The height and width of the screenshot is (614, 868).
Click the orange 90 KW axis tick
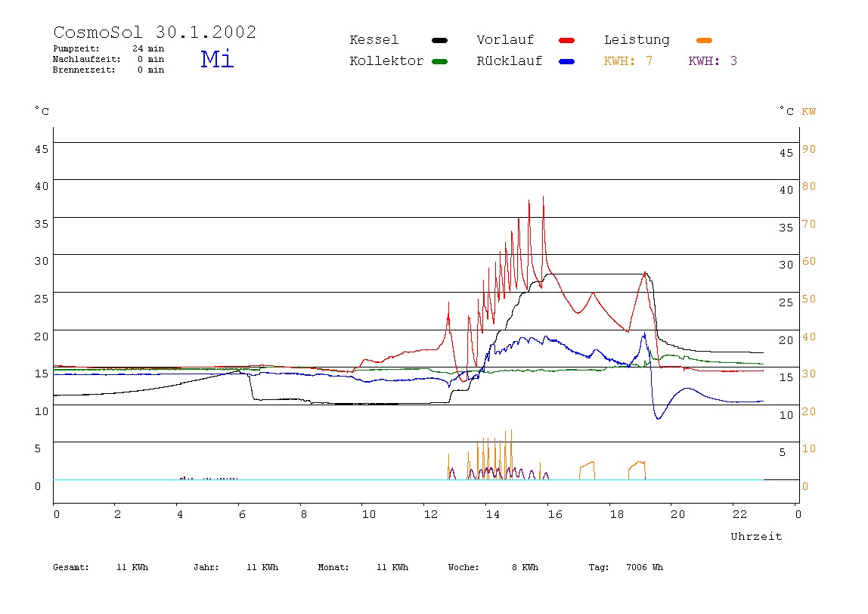click(x=809, y=149)
